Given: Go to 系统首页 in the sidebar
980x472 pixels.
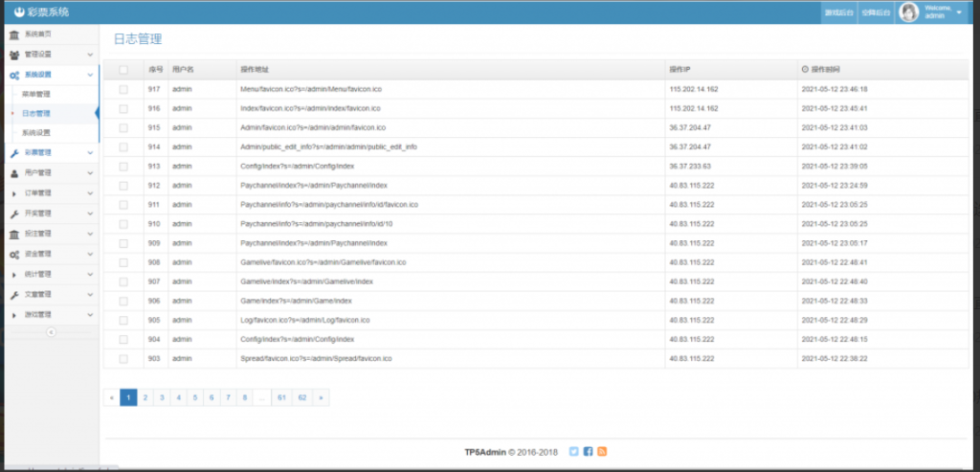Looking at the screenshot, I should coord(37,34).
